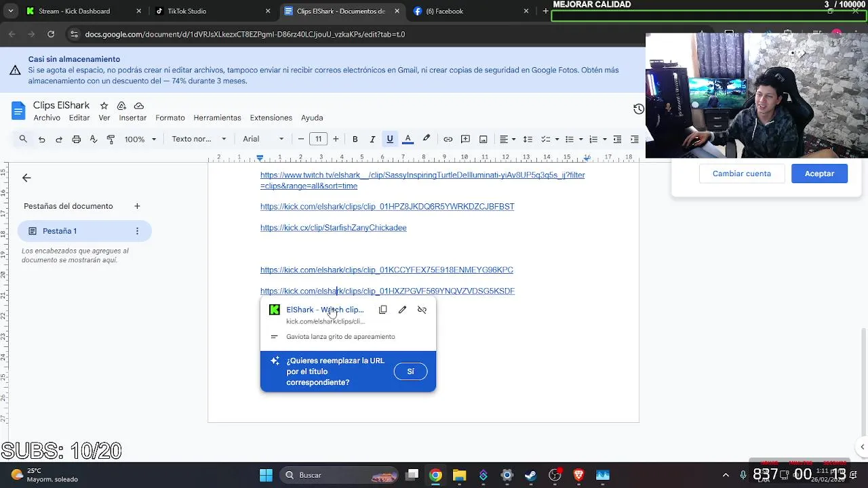Open the highlight color picker

(427, 139)
